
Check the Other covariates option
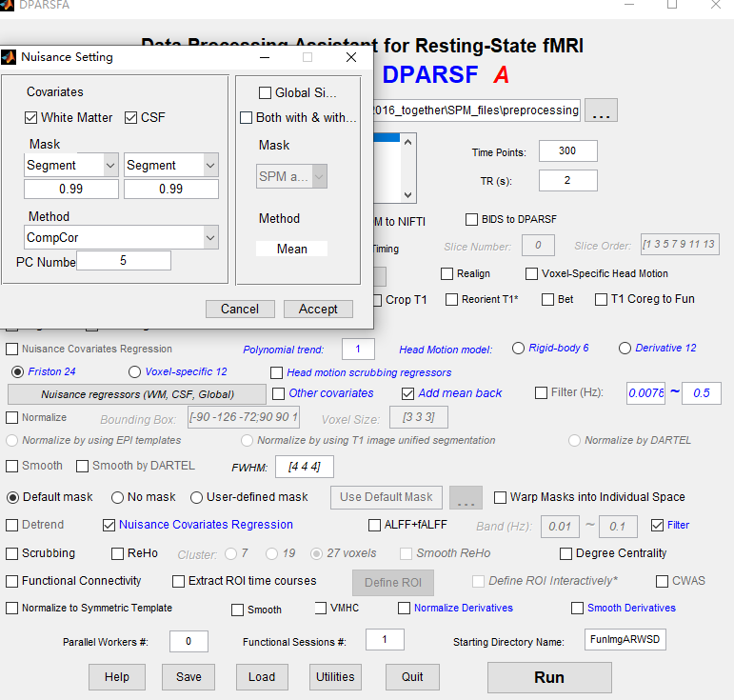click(x=279, y=393)
